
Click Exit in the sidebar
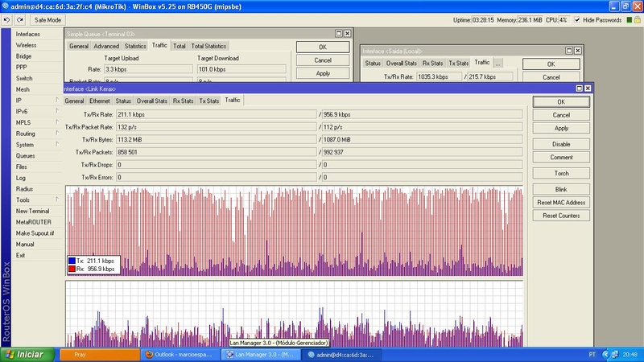pyautogui.click(x=21, y=255)
